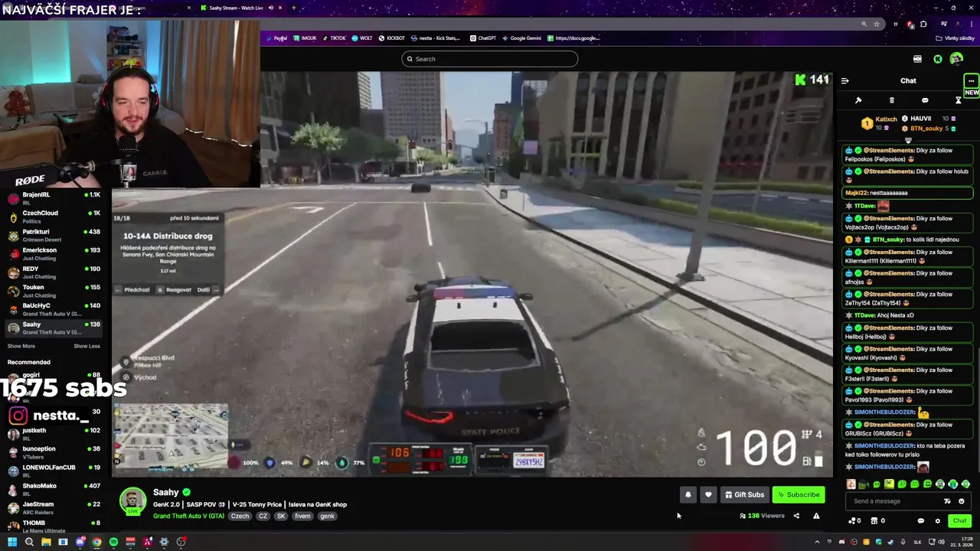This screenshot has width=980, height=551.
Task: Click the speech bubble icon in chat toolbar
Action: tap(925, 100)
